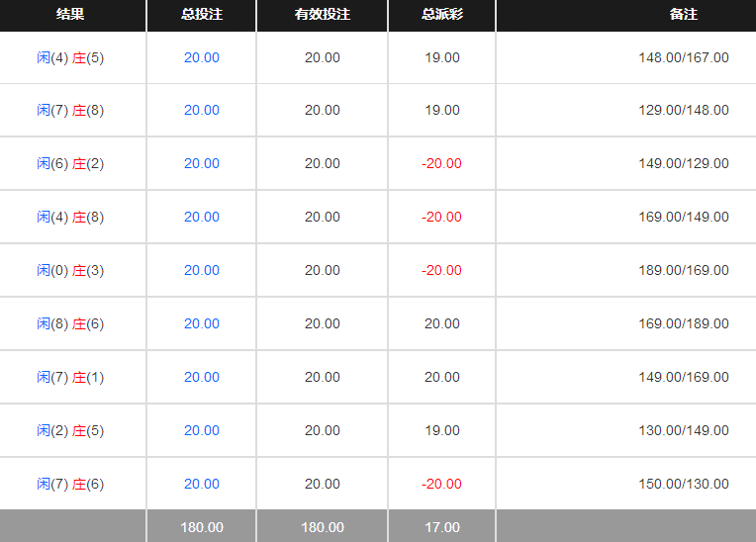Click remark 169.00/189.00

[x=684, y=324]
